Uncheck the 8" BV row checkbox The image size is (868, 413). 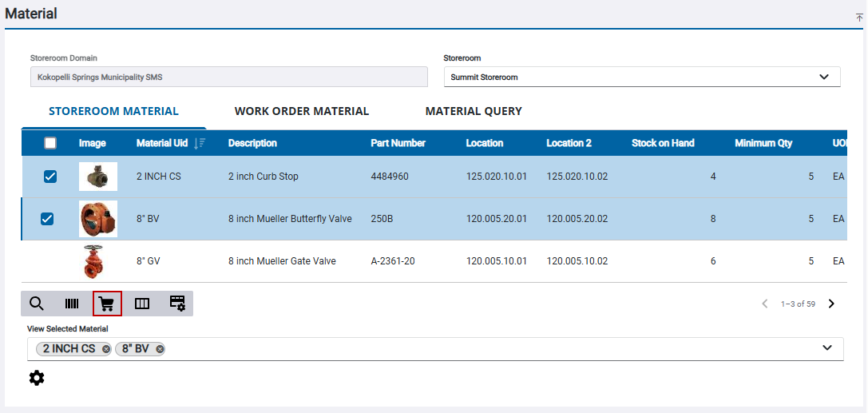coord(47,219)
